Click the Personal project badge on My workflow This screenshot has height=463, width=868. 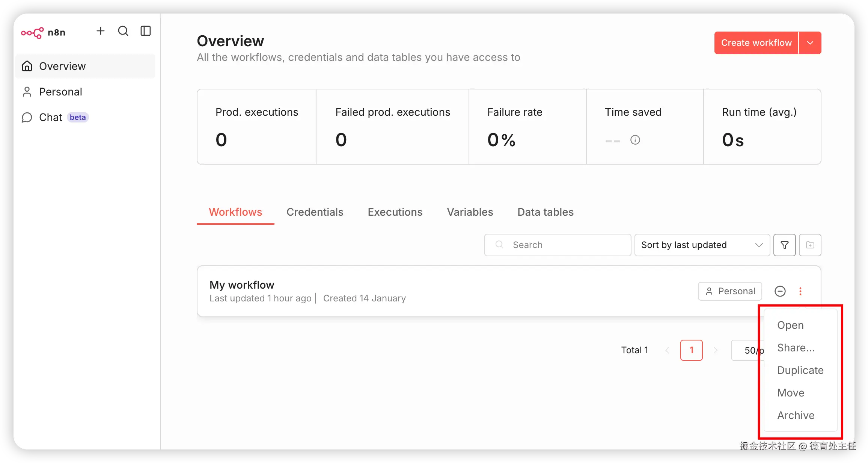(730, 291)
